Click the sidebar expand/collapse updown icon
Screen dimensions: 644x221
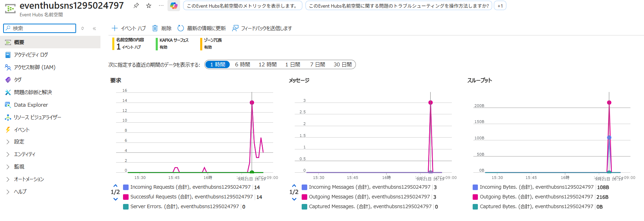(x=82, y=28)
